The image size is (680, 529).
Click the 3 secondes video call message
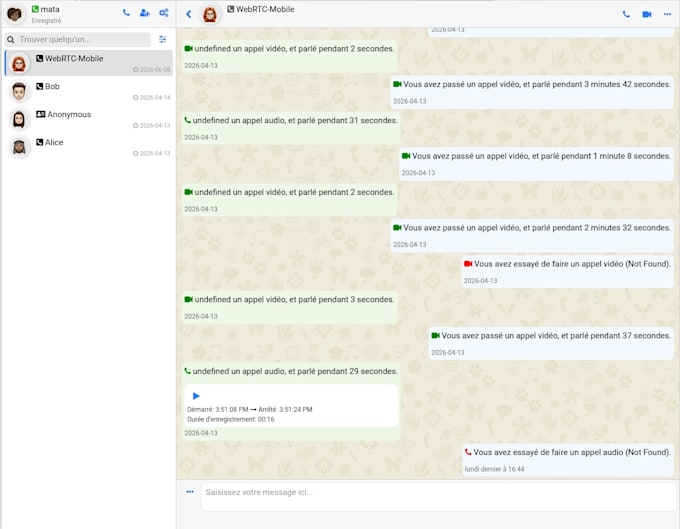[290, 307]
